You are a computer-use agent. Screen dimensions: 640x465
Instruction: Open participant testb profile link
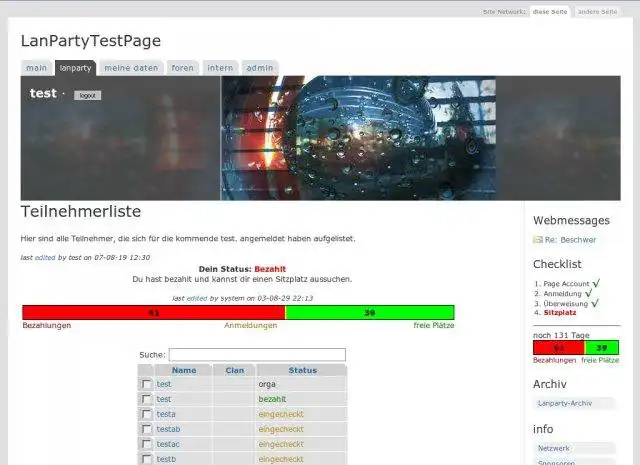click(166, 459)
